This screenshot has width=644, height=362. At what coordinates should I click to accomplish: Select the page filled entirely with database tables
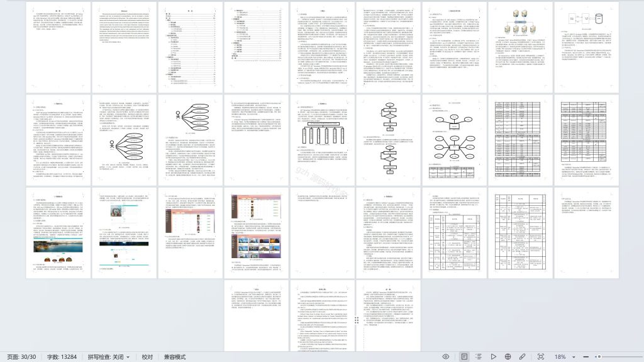[x=520, y=140]
